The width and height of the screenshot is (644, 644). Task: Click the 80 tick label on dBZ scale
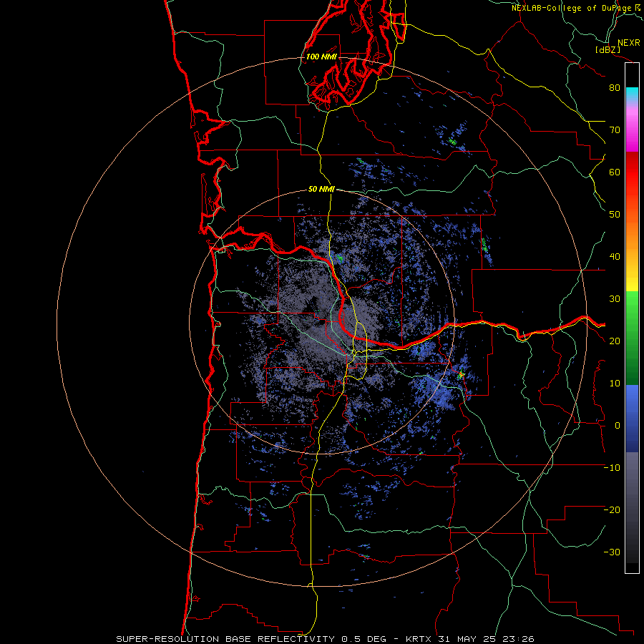point(615,88)
